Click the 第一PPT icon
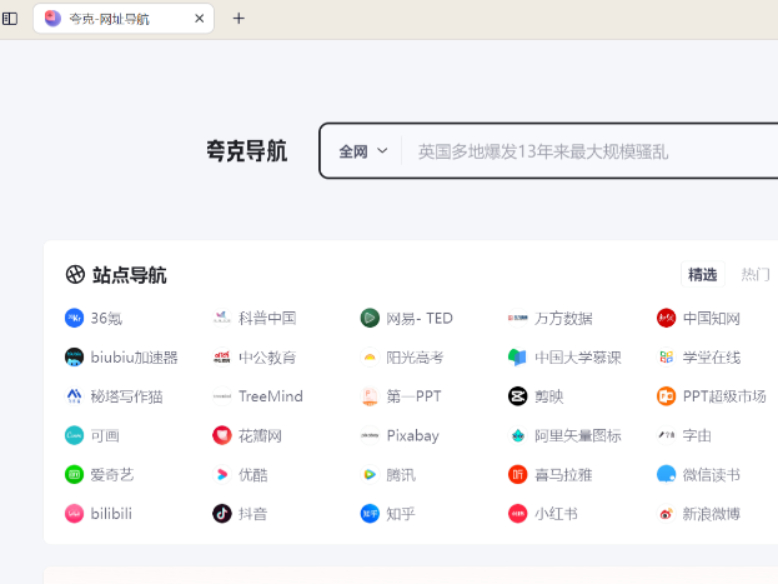 click(370, 396)
